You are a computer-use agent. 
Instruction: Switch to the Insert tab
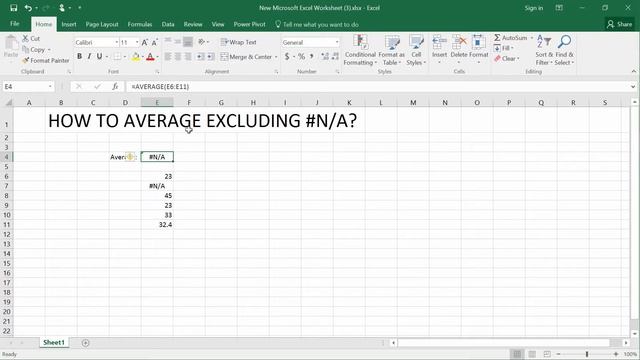[x=69, y=24]
